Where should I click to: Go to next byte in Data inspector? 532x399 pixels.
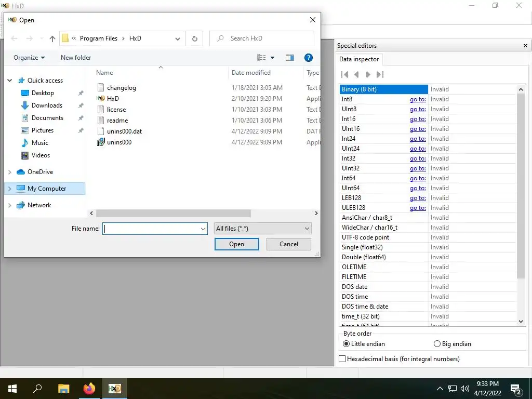pyautogui.click(x=368, y=75)
